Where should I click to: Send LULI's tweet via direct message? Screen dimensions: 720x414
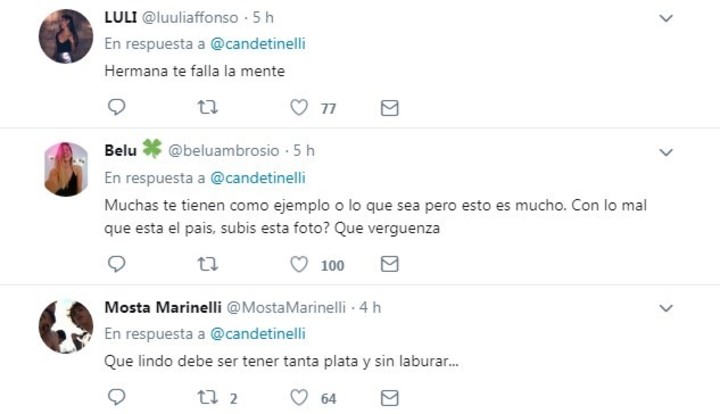(390, 107)
